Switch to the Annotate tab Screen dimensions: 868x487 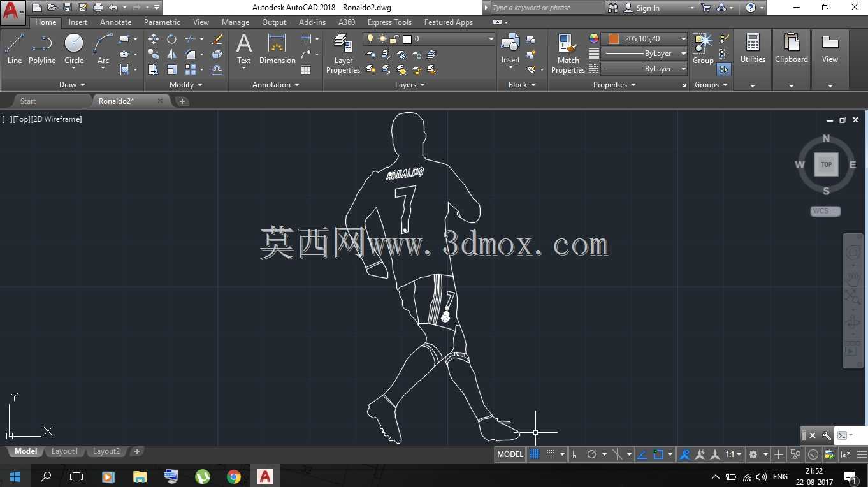[x=115, y=22]
